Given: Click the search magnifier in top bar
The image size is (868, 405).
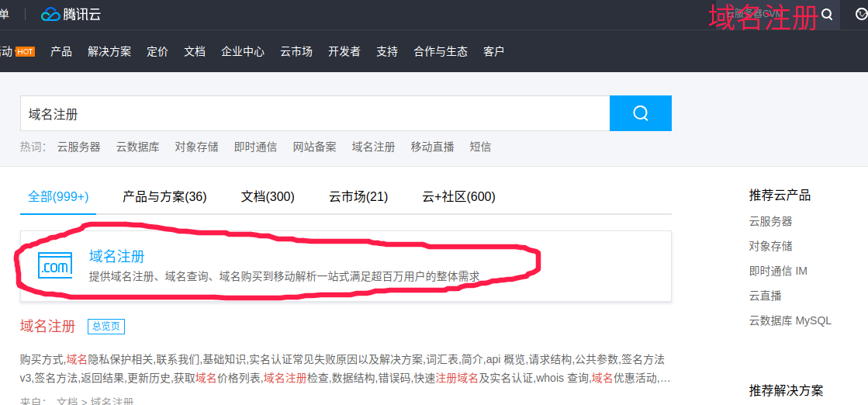Looking at the screenshot, I should coord(827,15).
